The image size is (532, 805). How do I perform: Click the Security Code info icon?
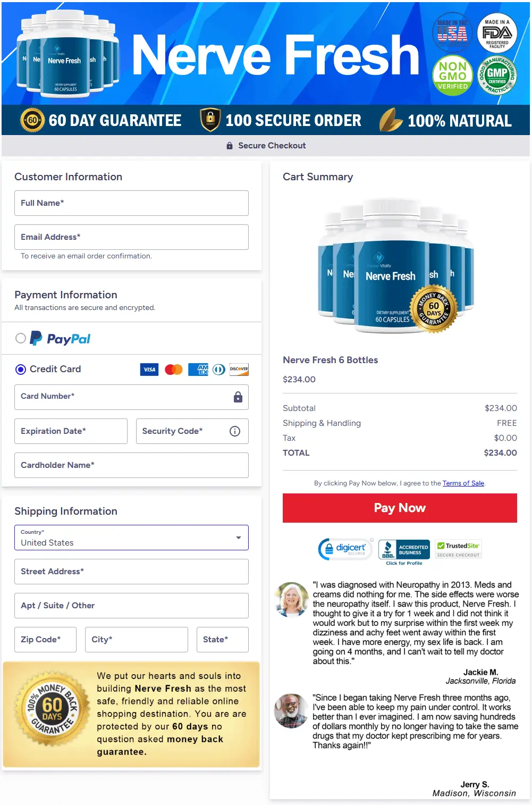tap(235, 431)
